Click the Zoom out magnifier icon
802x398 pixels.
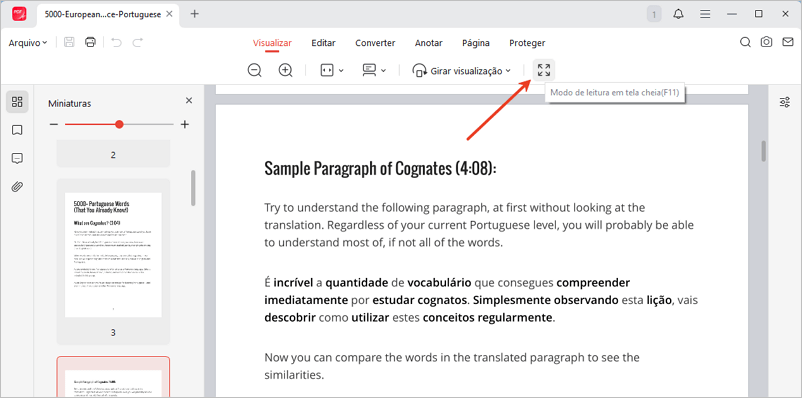[x=254, y=71]
